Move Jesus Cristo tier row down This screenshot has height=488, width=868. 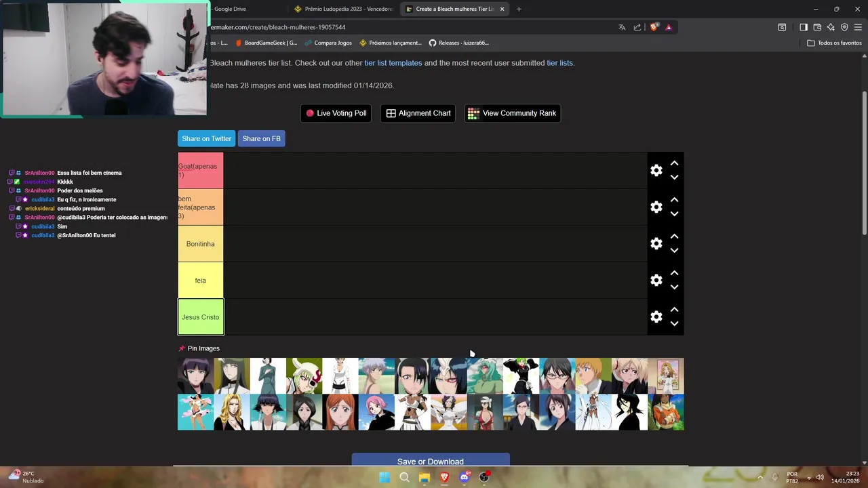tap(674, 324)
